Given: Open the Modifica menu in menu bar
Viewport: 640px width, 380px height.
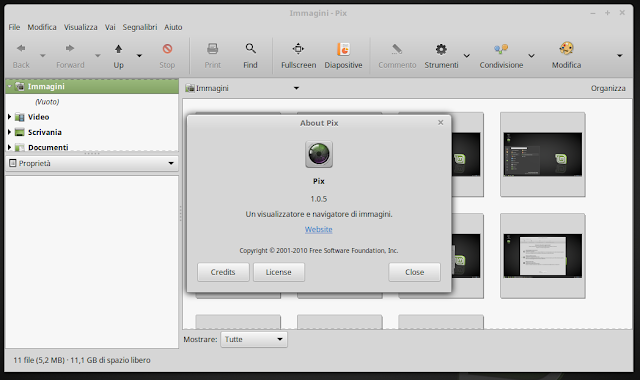Looking at the screenshot, I should pos(42,27).
